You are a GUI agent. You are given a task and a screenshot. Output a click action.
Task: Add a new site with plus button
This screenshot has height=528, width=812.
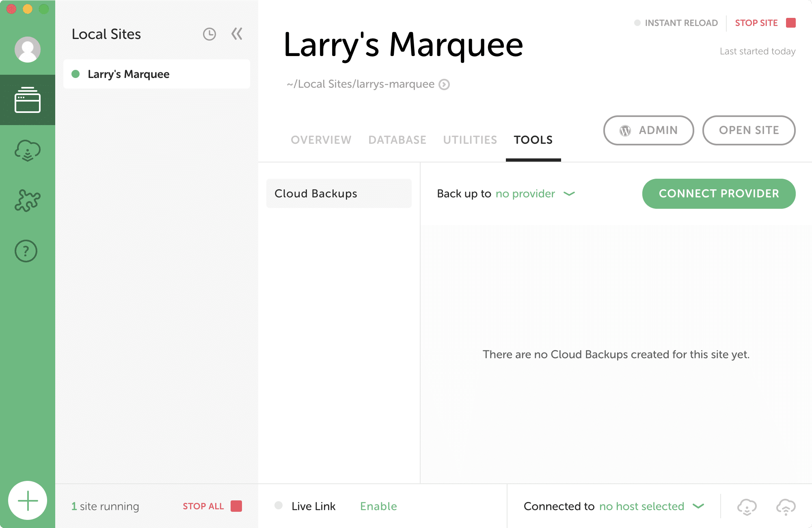click(28, 500)
